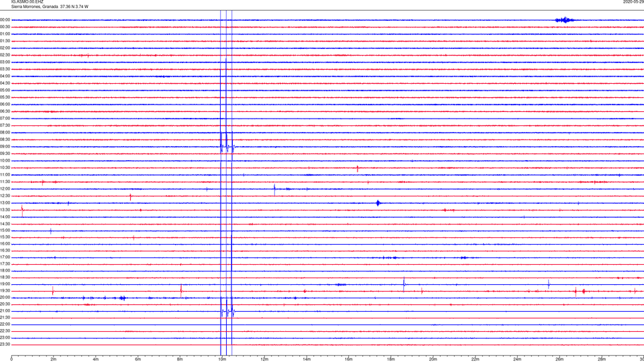This screenshot has width=644, height=362.
Task: Click the 22m tick label on time axis
Action: pos(475,359)
